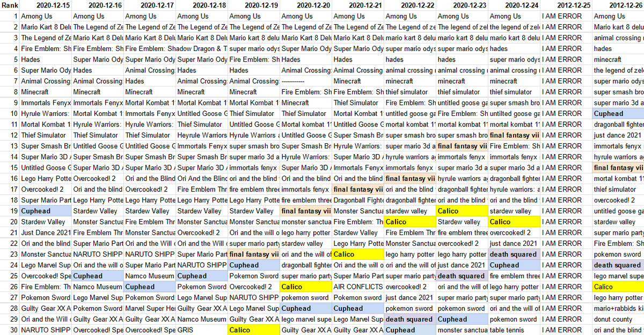The height and width of the screenshot is (335, 644).
Task: Select Cuphead cell in 2020-12-21 column
Action: [358, 308]
